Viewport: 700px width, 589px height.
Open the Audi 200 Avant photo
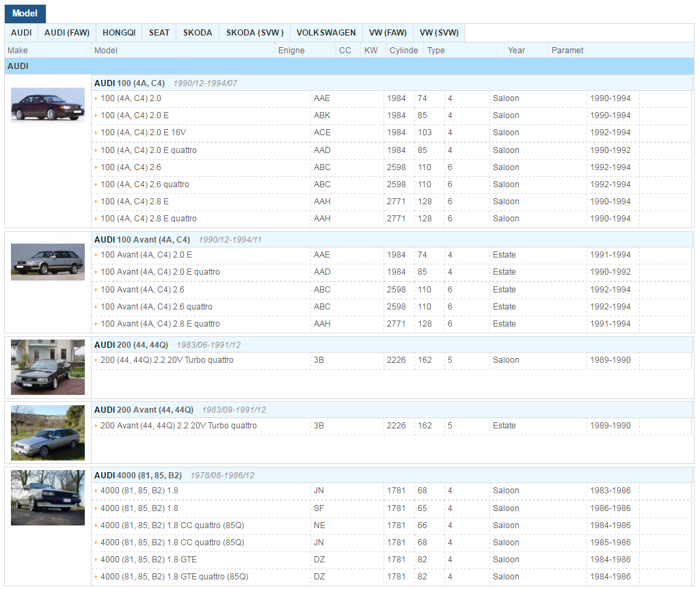click(48, 433)
